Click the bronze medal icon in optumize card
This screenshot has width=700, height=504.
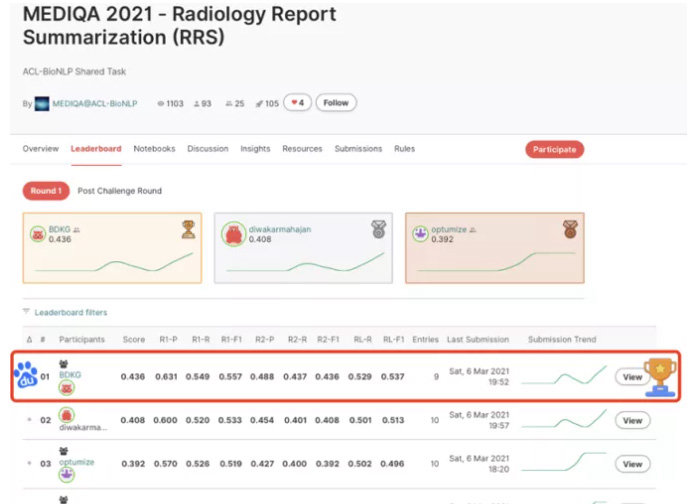(569, 230)
